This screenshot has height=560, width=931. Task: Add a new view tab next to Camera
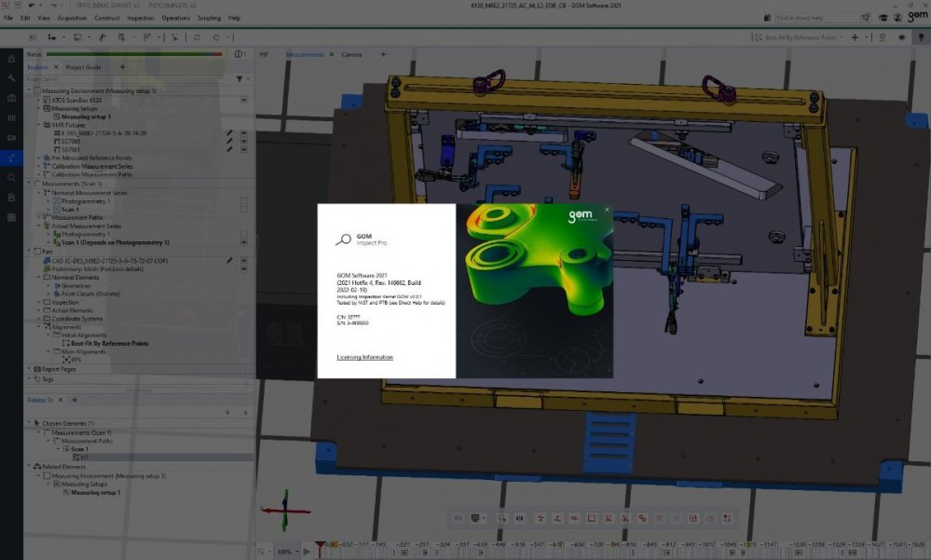(383, 55)
